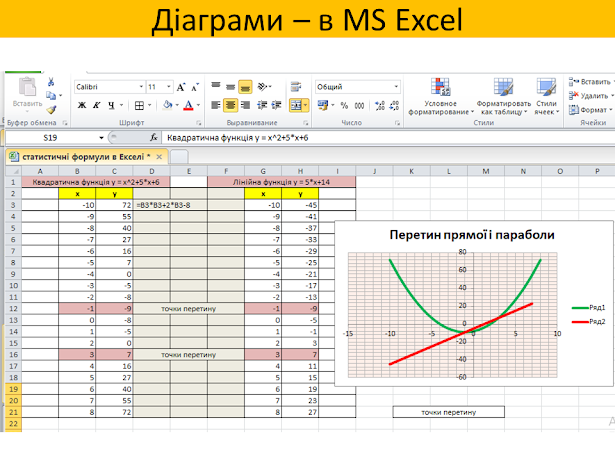Open Форматировать как таблицу menu

tap(504, 97)
